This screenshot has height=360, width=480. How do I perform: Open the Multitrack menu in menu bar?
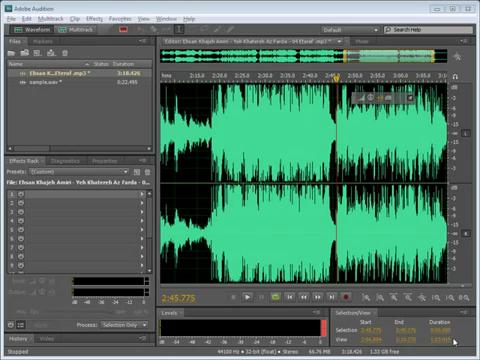pyautogui.click(x=51, y=19)
